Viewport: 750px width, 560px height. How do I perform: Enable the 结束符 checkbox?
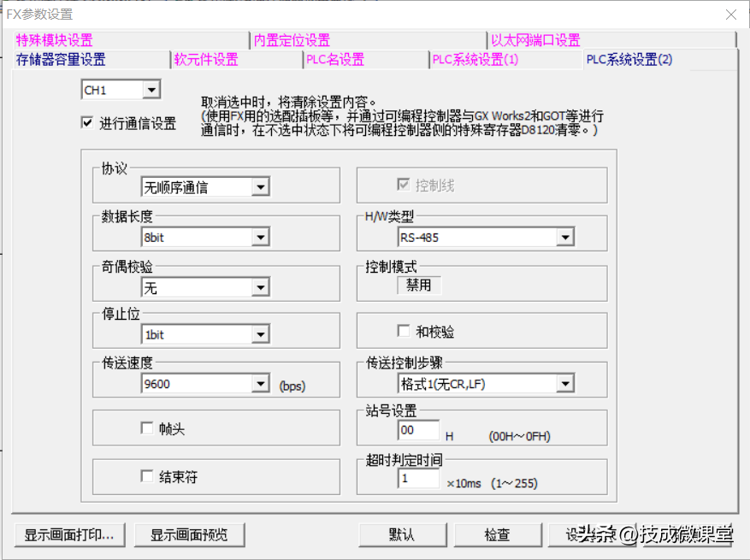coord(147,476)
